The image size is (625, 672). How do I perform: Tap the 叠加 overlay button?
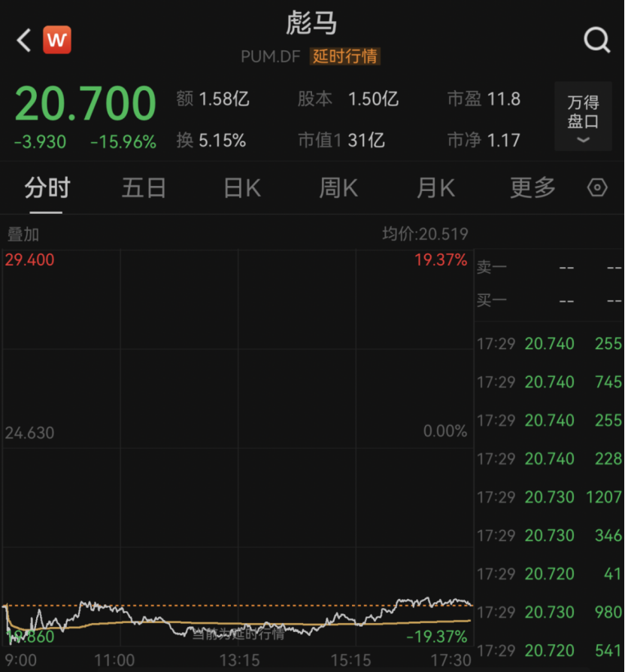click(23, 235)
